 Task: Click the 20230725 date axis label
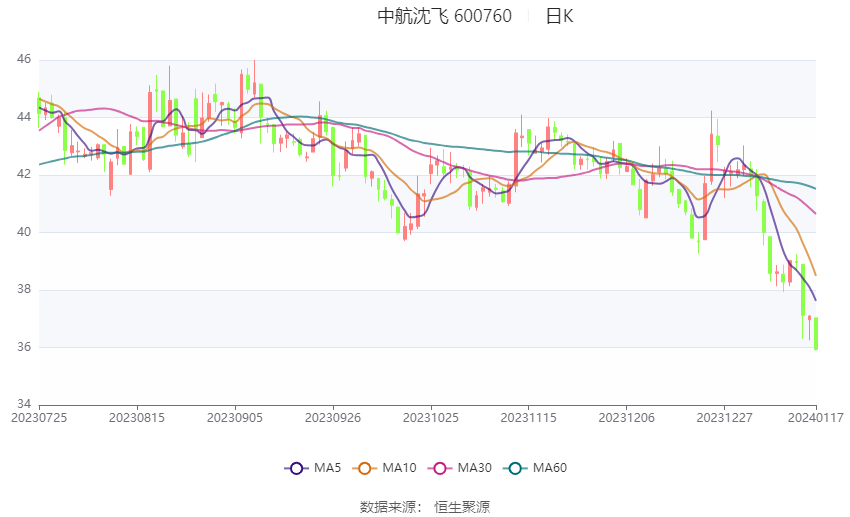[x=39, y=418]
